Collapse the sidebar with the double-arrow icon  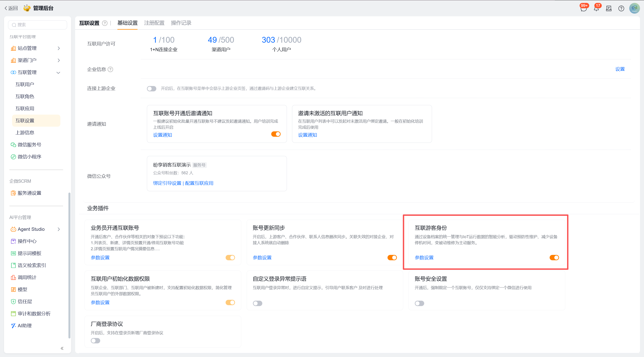(x=62, y=348)
